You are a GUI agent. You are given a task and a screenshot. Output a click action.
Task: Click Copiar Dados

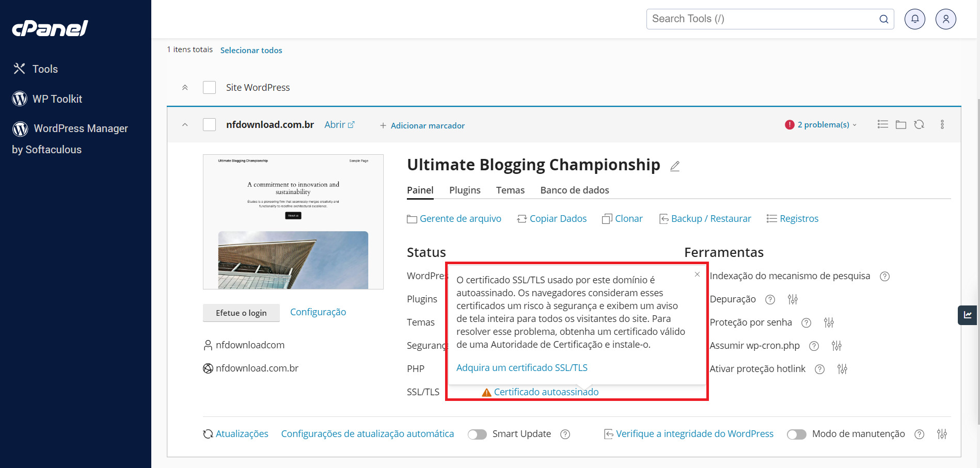point(551,219)
